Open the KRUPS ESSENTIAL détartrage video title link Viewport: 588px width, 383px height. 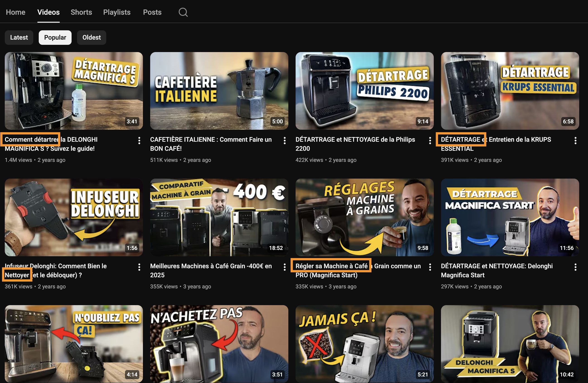[496, 144]
